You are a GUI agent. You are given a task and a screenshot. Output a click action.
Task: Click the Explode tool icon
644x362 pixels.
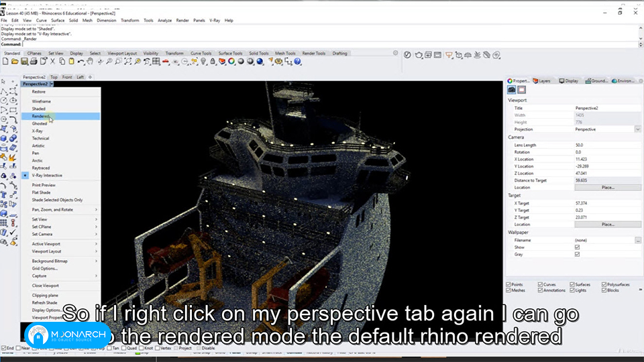tap(13, 157)
